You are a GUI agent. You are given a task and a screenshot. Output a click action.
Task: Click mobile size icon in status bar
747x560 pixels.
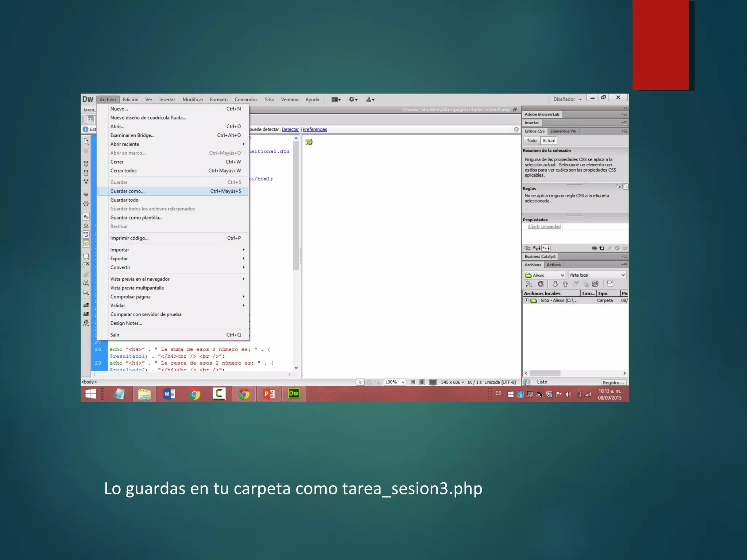coord(413,382)
